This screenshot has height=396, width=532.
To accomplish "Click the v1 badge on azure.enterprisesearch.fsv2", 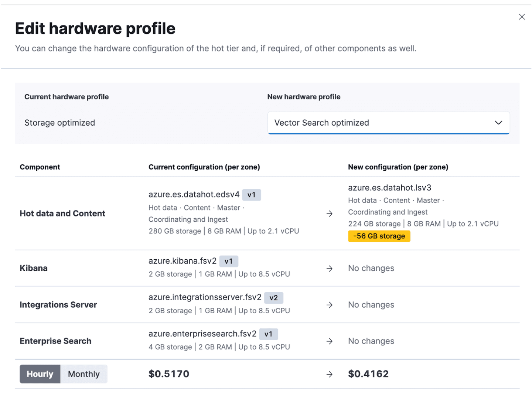I will [269, 334].
